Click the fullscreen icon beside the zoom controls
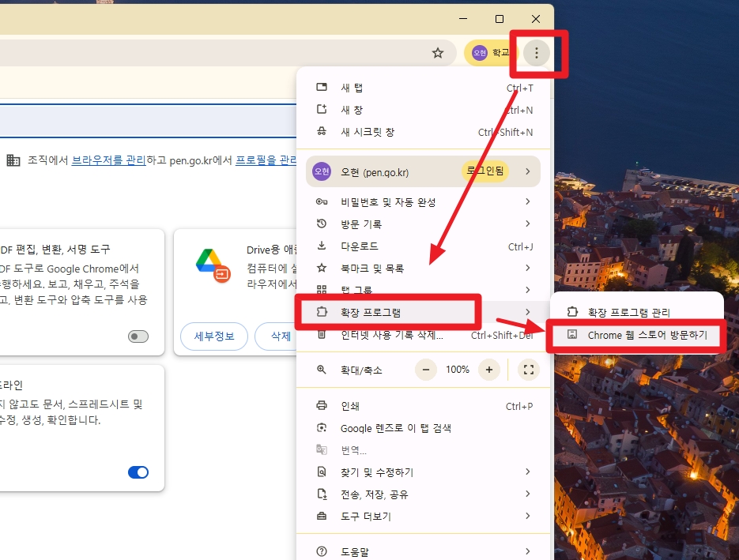This screenshot has height=560, width=739. pyautogui.click(x=528, y=369)
